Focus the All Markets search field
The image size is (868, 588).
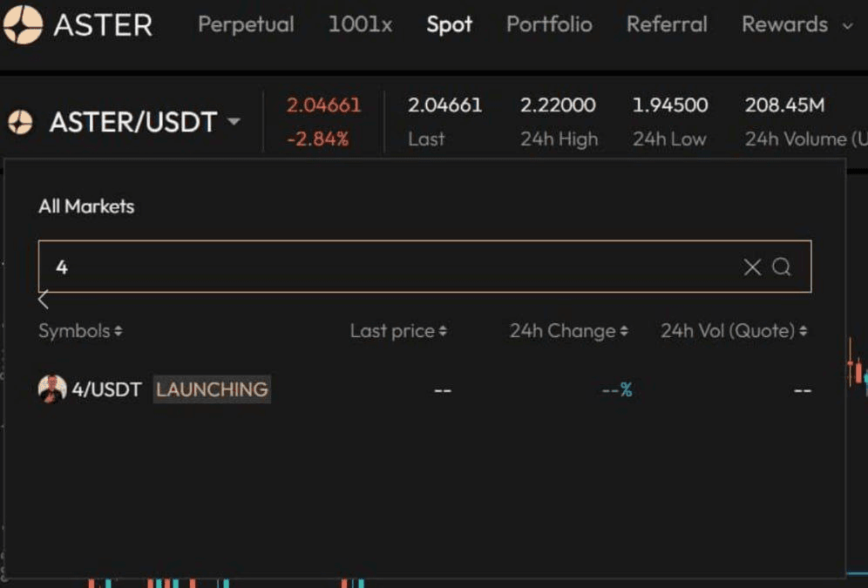click(383, 267)
